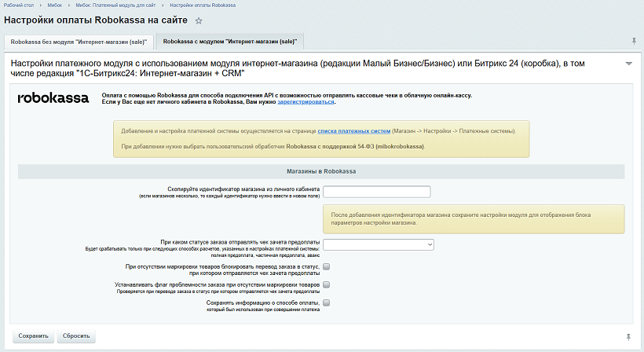
Task: Switch to Robokassa без модуля Интернет-магазин tab
Action: point(79,42)
